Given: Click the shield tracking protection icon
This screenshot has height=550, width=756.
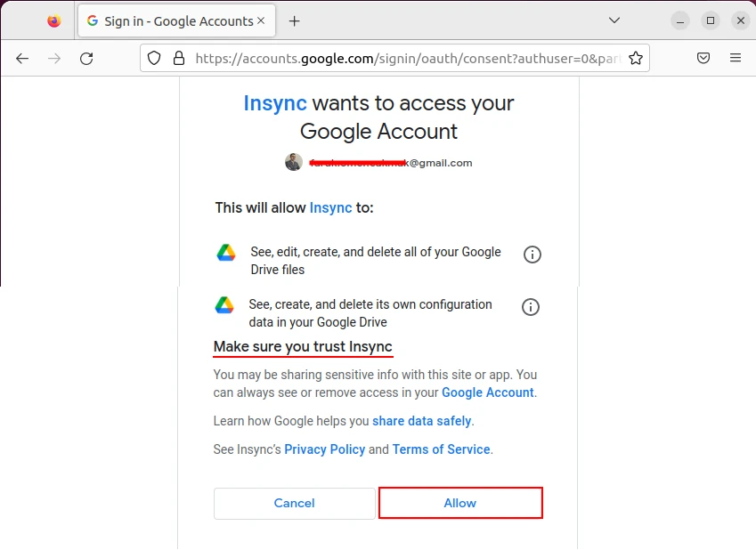Looking at the screenshot, I should 154,58.
